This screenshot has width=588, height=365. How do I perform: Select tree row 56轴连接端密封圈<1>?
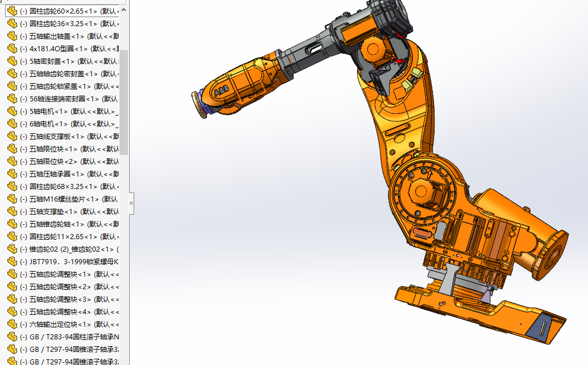tap(63, 99)
